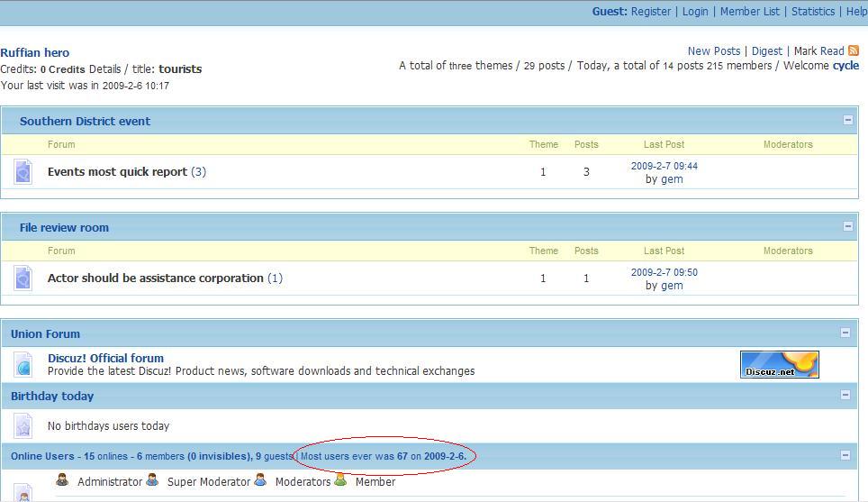Open the Ruffian hero forum title
The image size is (868, 502).
coord(35,52)
